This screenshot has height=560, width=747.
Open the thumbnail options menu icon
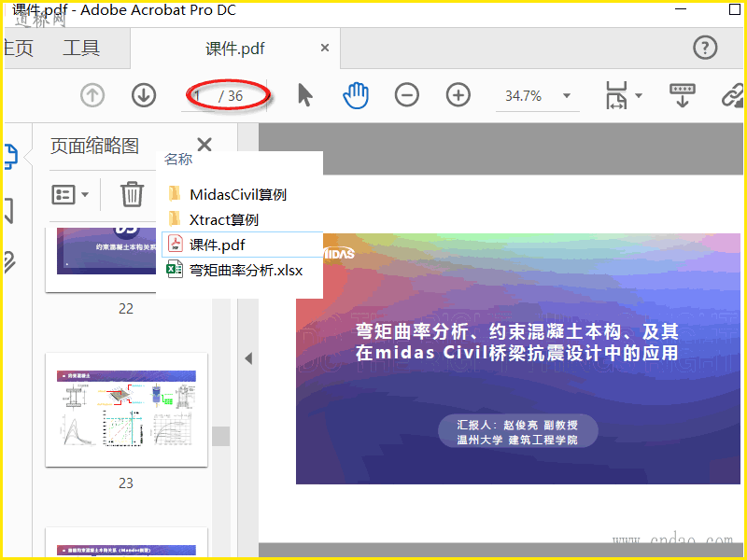(x=63, y=194)
